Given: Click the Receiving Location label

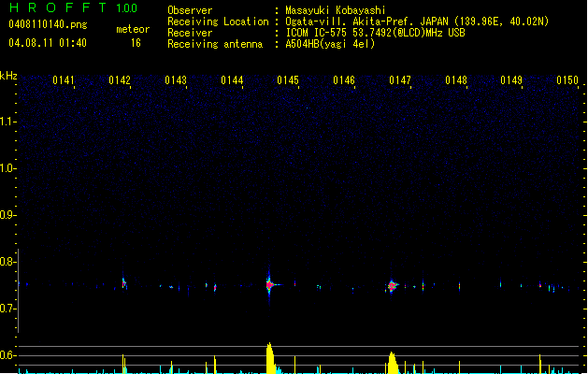Looking at the screenshot, I should pos(218,22).
